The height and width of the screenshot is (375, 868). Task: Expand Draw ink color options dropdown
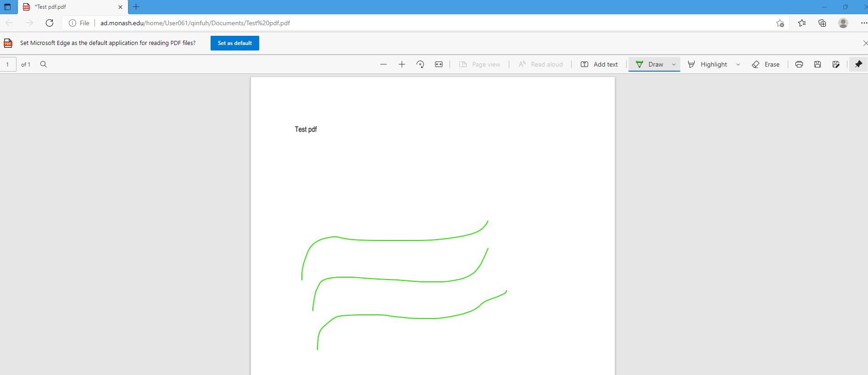pyautogui.click(x=674, y=64)
